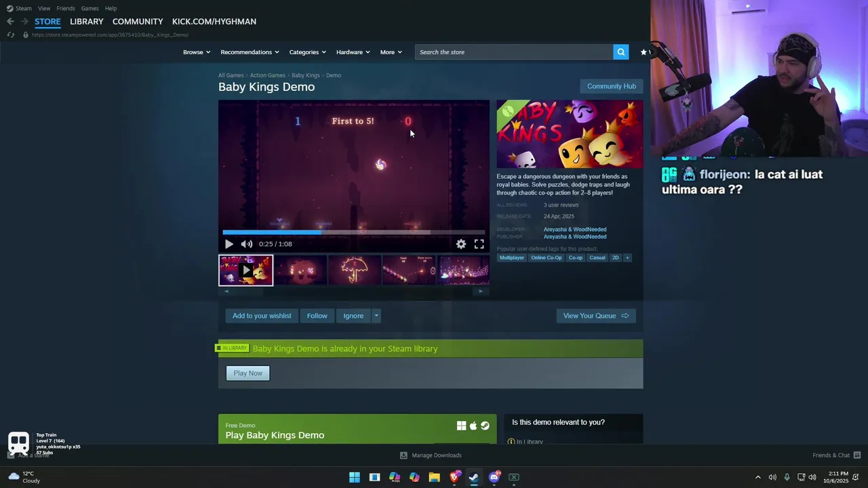
Task: Open the View menu
Action: tap(44, 8)
